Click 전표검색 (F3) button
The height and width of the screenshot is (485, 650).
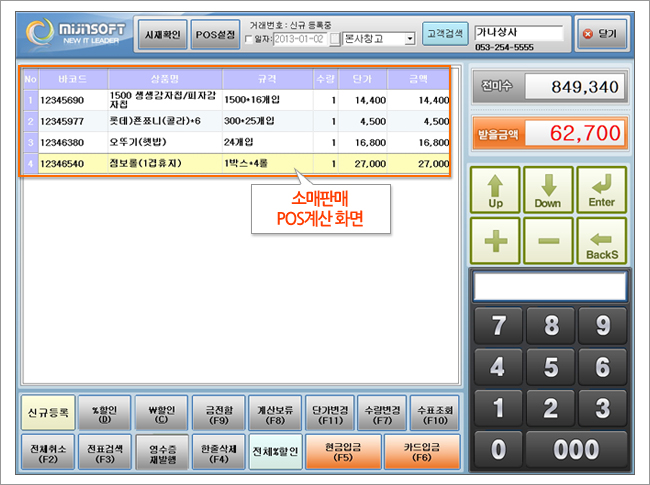pyautogui.click(x=104, y=453)
